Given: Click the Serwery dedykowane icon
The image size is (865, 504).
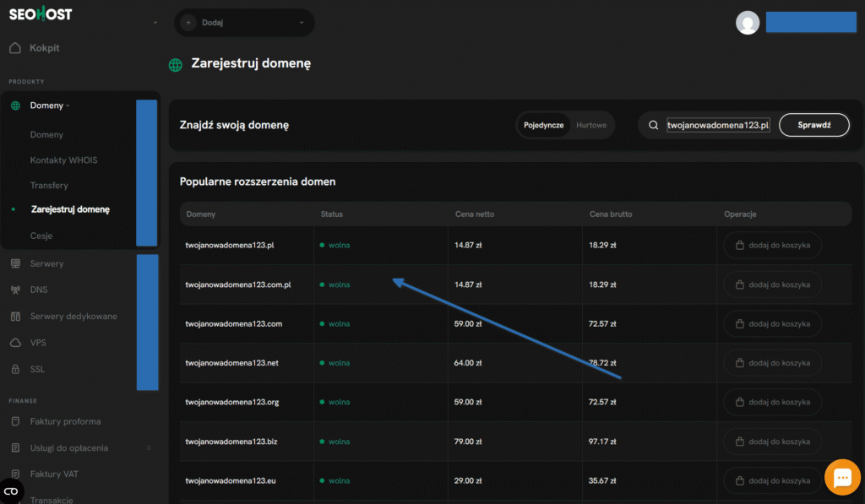Looking at the screenshot, I should point(15,317).
